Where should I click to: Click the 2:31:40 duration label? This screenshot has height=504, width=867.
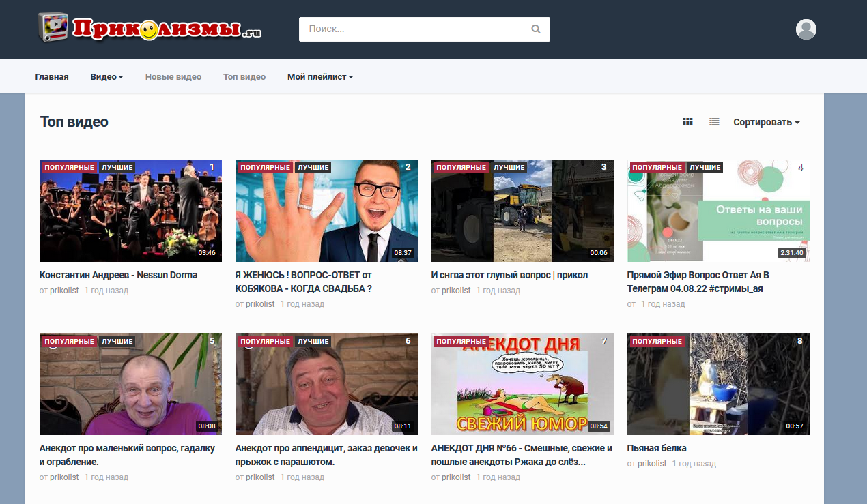tap(792, 253)
